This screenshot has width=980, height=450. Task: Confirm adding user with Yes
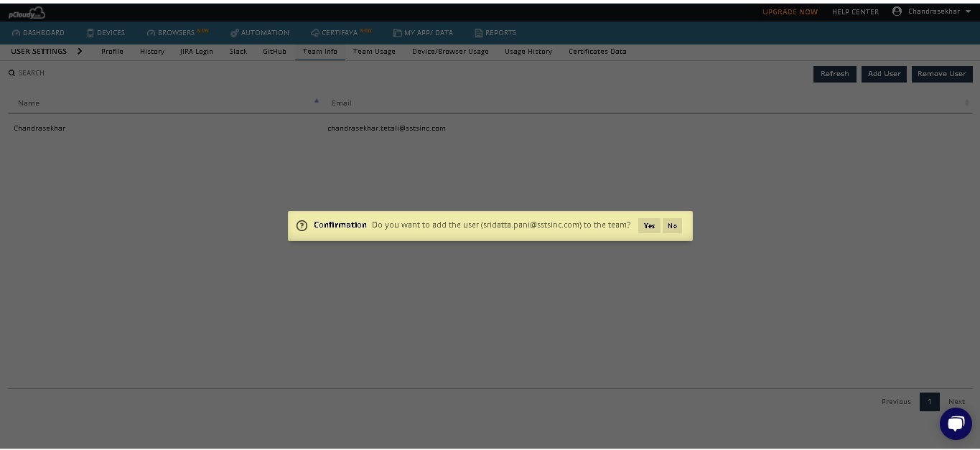[x=649, y=226]
